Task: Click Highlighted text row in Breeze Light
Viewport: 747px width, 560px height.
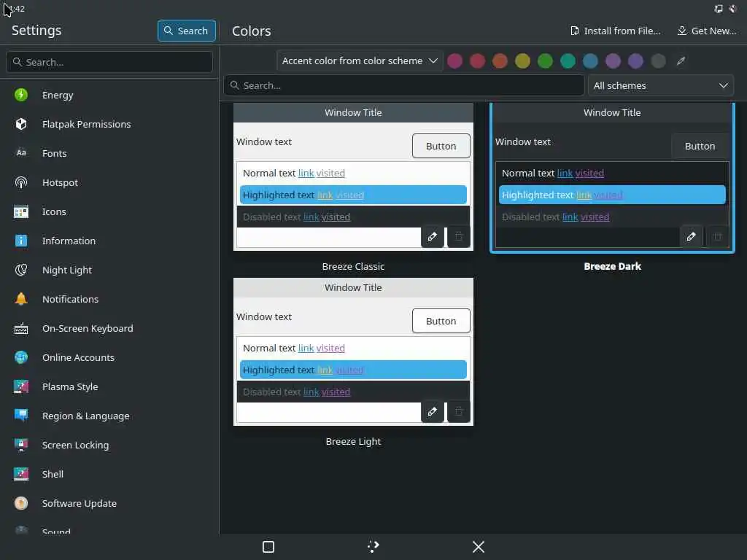Action: pyautogui.click(x=354, y=370)
